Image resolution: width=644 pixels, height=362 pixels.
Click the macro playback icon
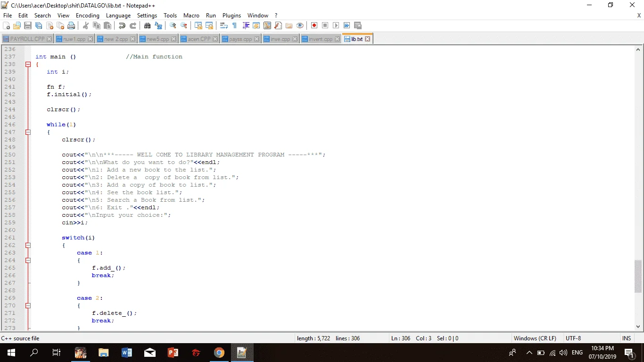tap(336, 25)
